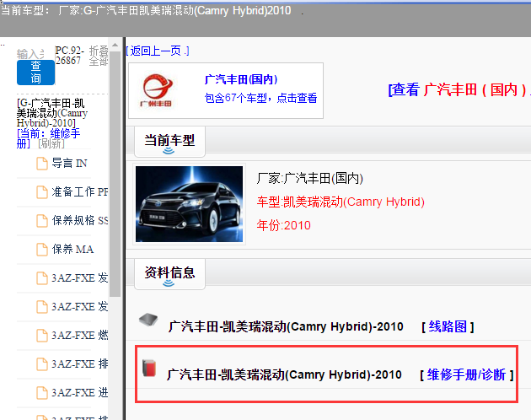Open the 3AZ-FXE 燃 chapter
531x420 pixels.
click(x=80, y=336)
